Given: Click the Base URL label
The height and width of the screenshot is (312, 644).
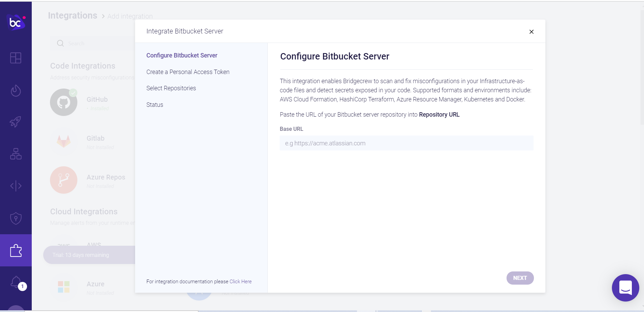Looking at the screenshot, I should click(291, 129).
